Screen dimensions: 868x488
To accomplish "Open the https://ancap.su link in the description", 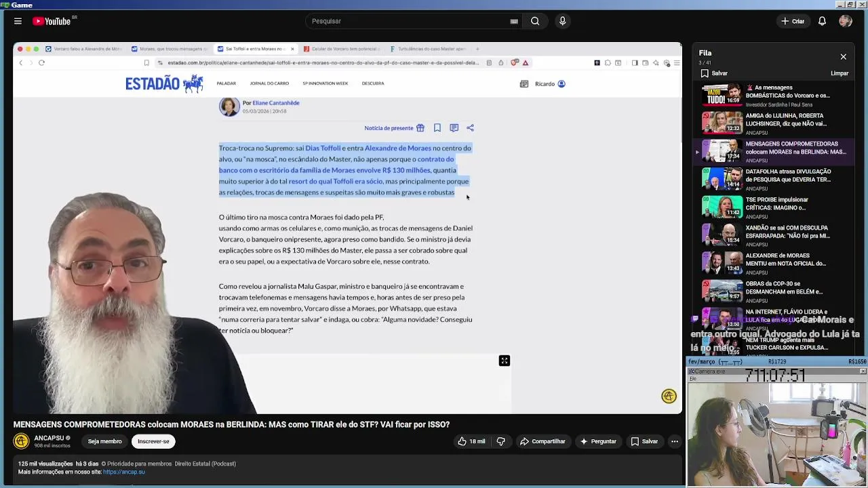I will [x=124, y=472].
